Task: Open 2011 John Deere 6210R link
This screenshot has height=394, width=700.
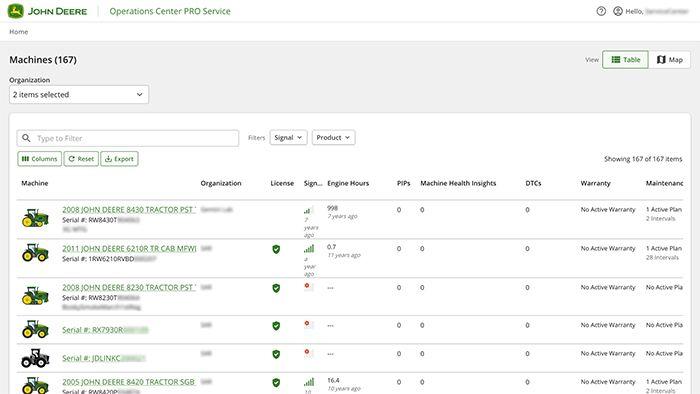Action: tap(129, 249)
